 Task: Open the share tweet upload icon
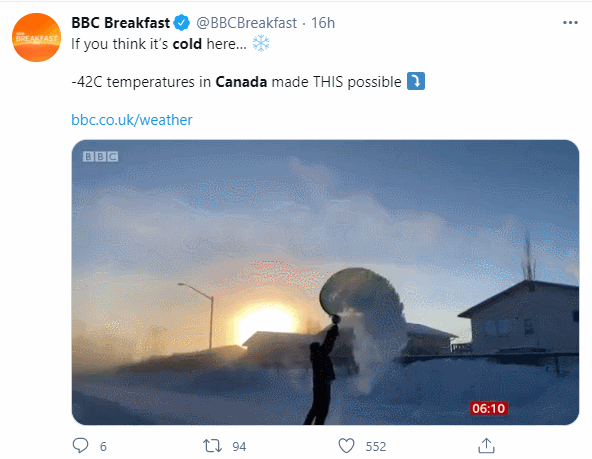[x=486, y=445]
